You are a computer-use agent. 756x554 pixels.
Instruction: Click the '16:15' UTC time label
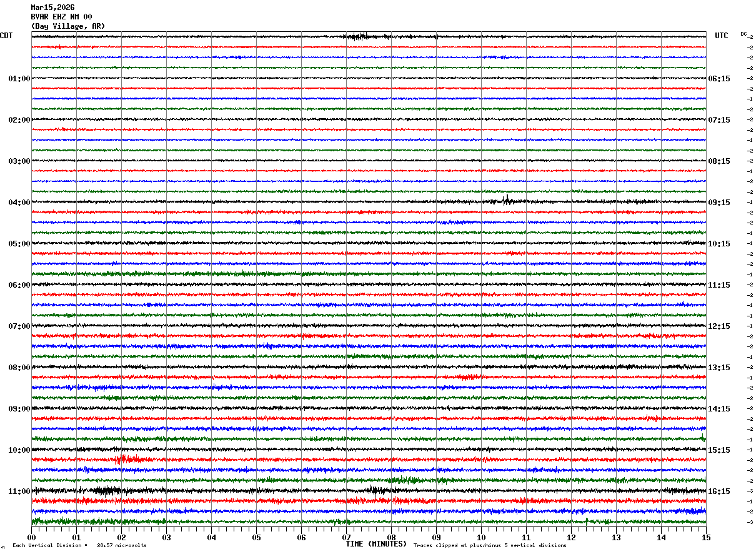719,491
